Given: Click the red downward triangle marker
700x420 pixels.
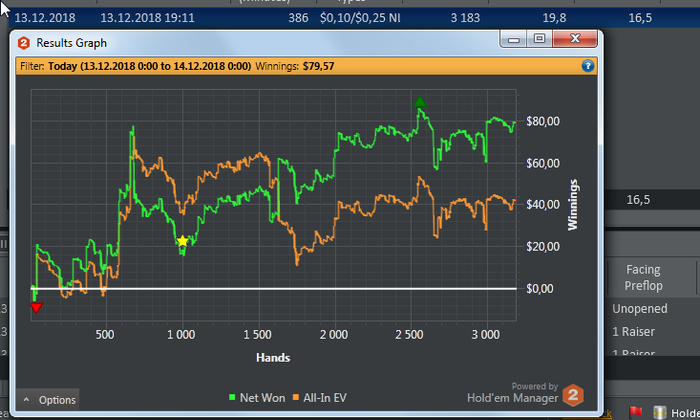Looking at the screenshot, I should point(36,308).
